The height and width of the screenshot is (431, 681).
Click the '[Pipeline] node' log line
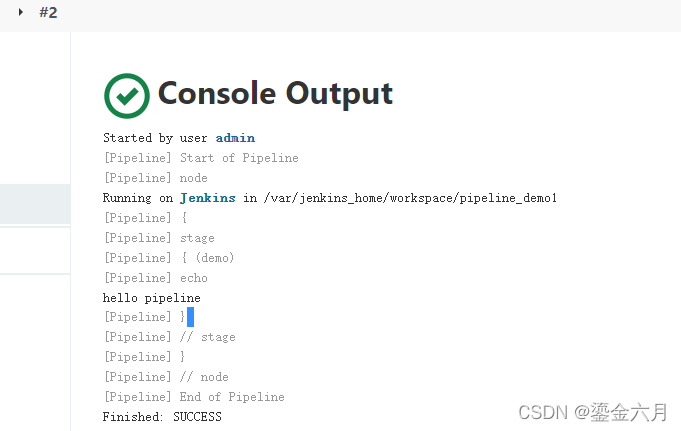pyautogui.click(x=154, y=178)
